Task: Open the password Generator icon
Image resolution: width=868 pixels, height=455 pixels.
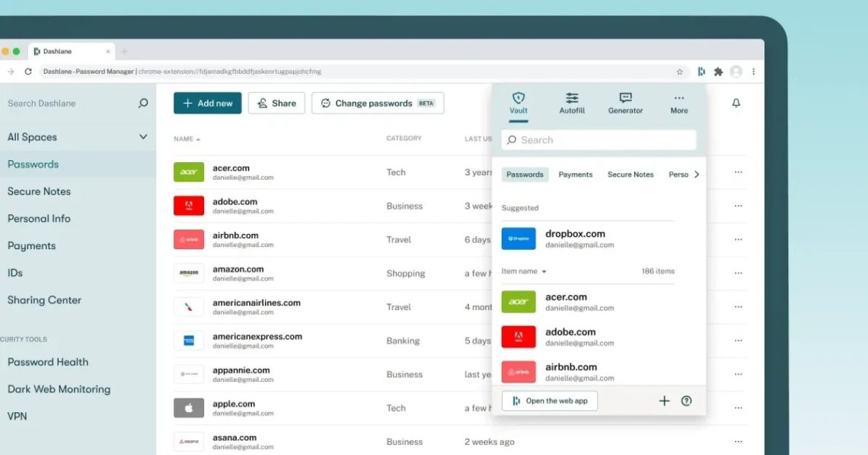Action: coord(624,99)
